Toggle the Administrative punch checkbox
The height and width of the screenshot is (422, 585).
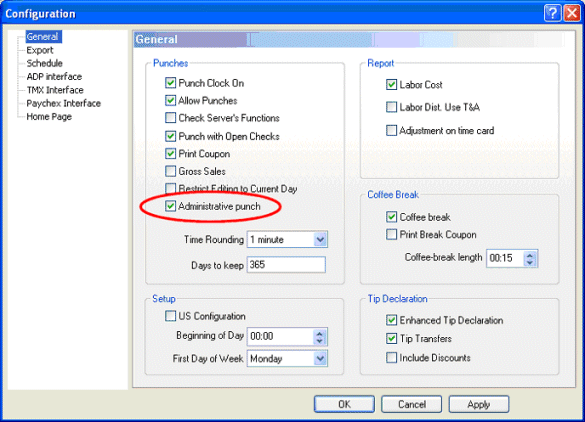tap(171, 206)
